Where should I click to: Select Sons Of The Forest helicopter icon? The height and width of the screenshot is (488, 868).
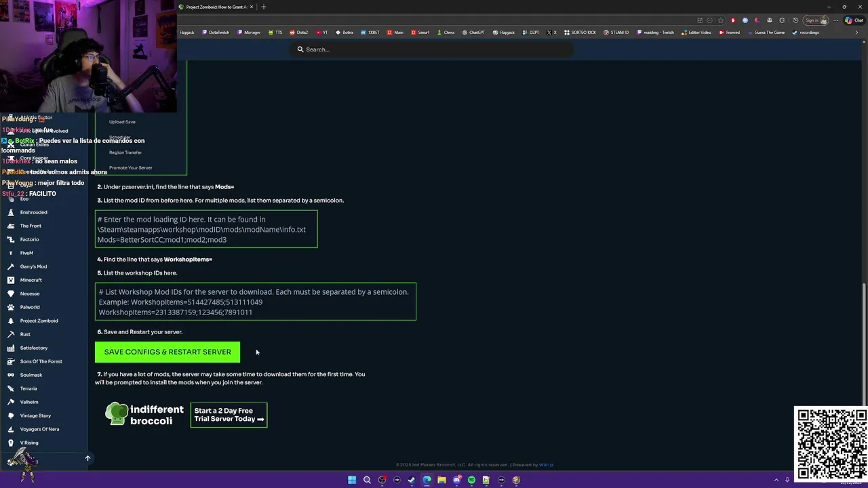pyautogui.click(x=11, y=361)
